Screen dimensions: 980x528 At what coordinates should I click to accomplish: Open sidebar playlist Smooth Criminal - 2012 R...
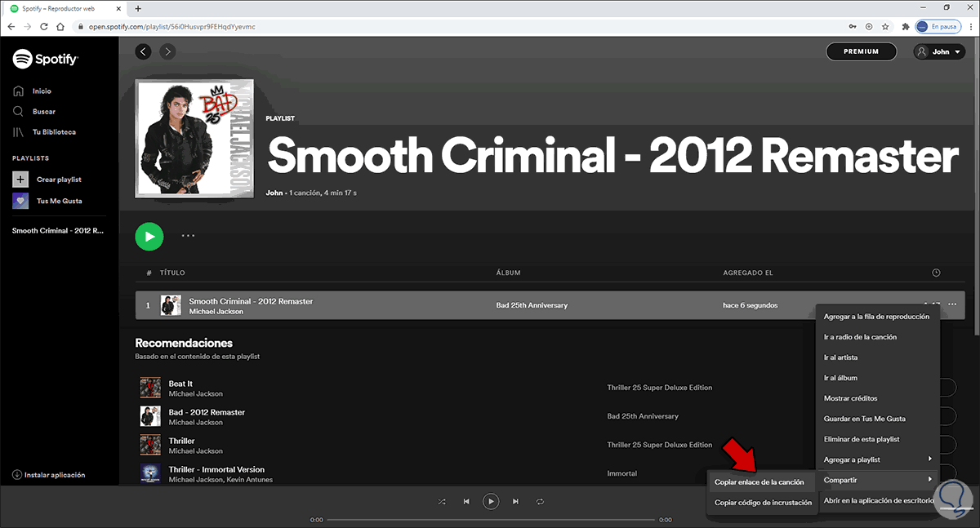point(58,231)
